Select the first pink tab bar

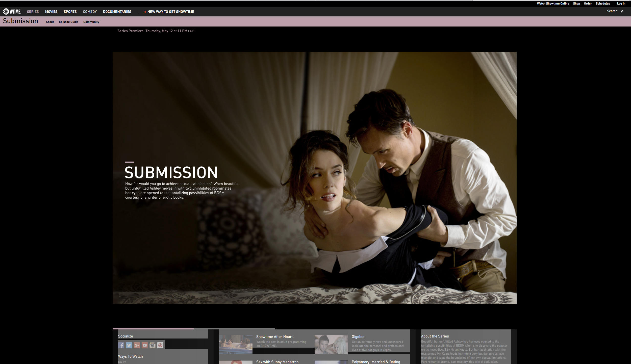click(x=153, y=329)
